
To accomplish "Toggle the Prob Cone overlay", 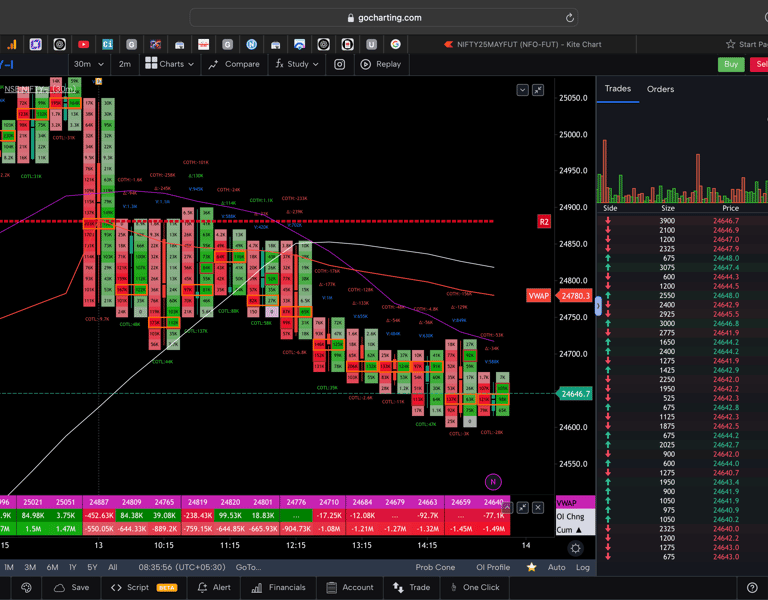I will coord(435,567).
